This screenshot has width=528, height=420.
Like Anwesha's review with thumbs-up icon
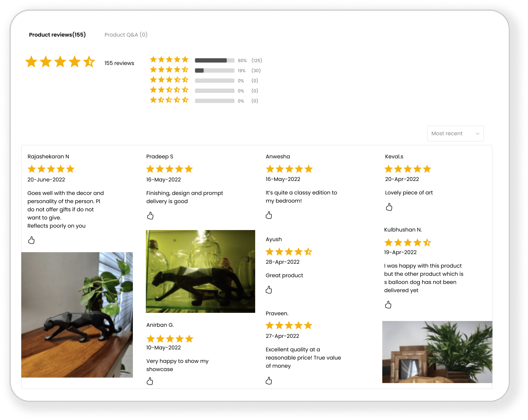(x=269, y=215)
